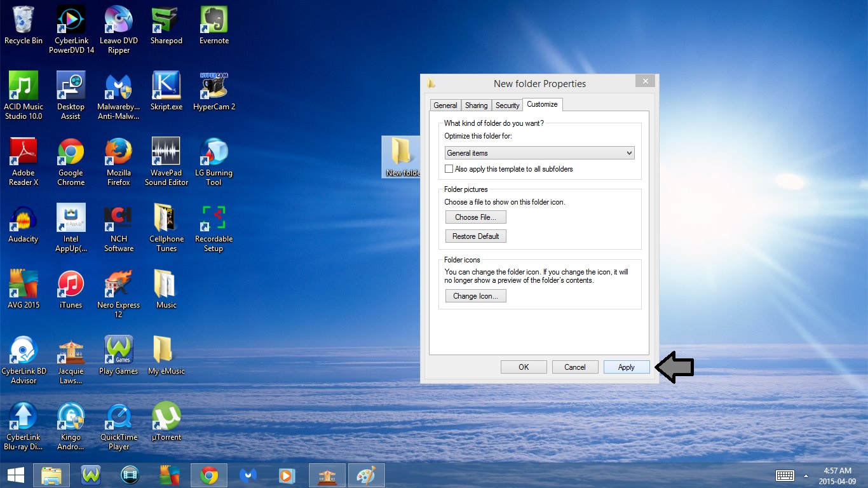868x488 pixels.
Task: Select the Audacity desktop icon
Action: pyautogui.click(x=24, y=224)
